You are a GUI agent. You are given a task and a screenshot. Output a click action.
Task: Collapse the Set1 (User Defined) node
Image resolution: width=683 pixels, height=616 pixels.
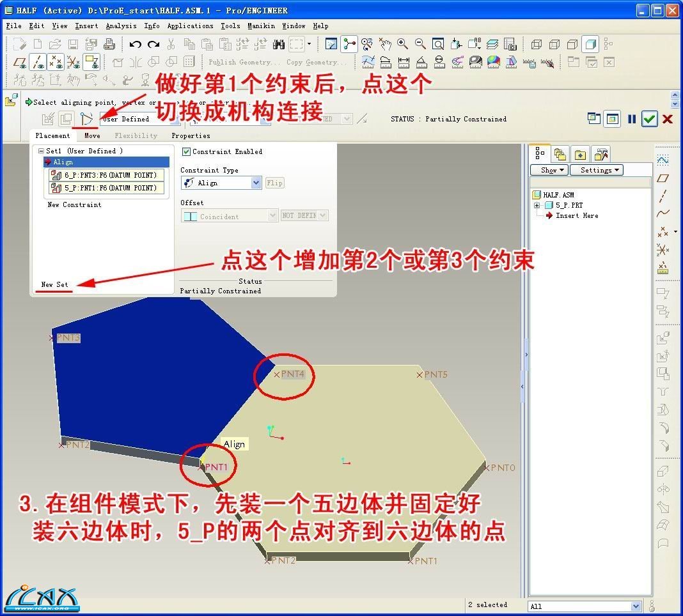coord(41,151)
